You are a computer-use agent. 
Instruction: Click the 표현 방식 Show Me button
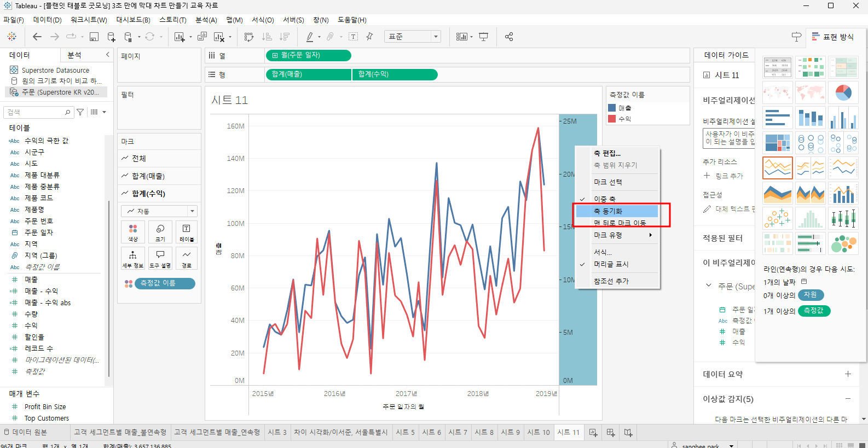pos(833,37)
